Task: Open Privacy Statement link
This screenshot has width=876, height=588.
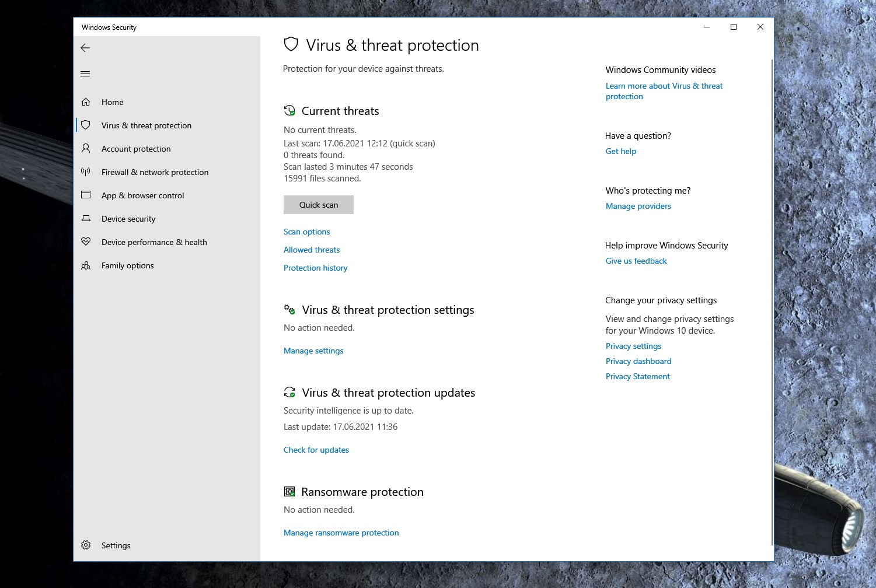Action: (638, 376)
